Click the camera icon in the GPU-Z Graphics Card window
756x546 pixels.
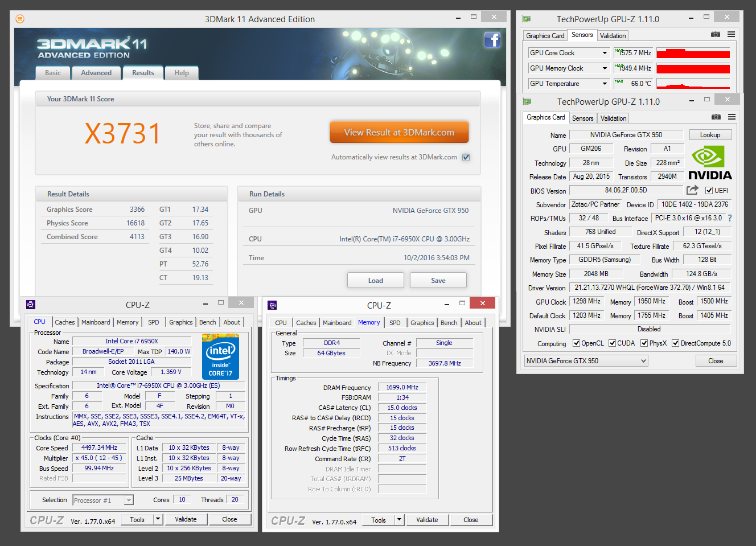coord(716,117)
